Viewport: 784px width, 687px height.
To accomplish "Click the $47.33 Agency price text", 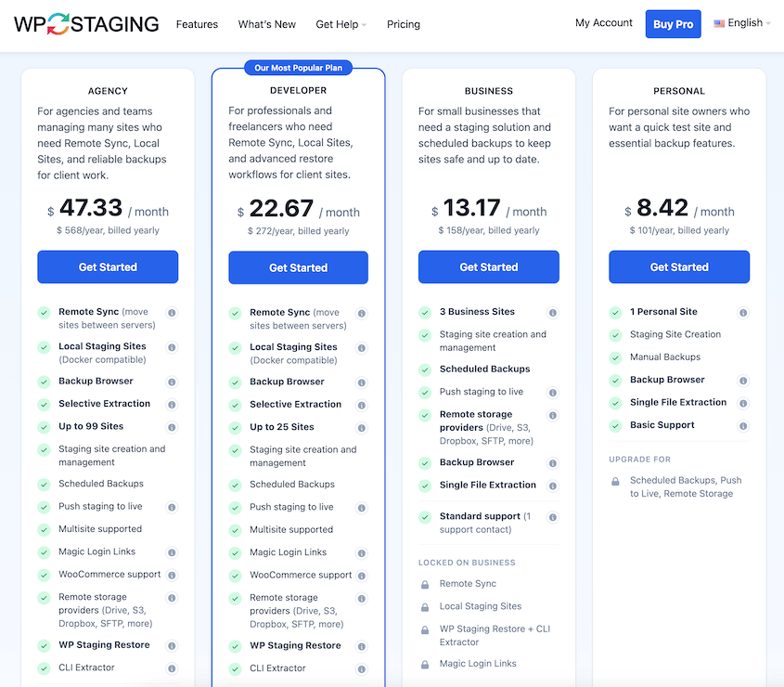I will (108, 208).
